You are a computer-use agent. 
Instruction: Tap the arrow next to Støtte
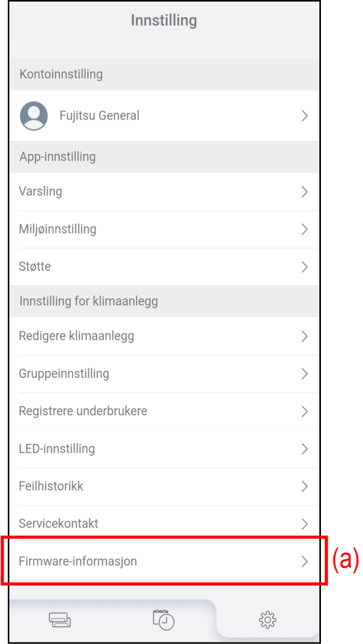tap(305, 267)
